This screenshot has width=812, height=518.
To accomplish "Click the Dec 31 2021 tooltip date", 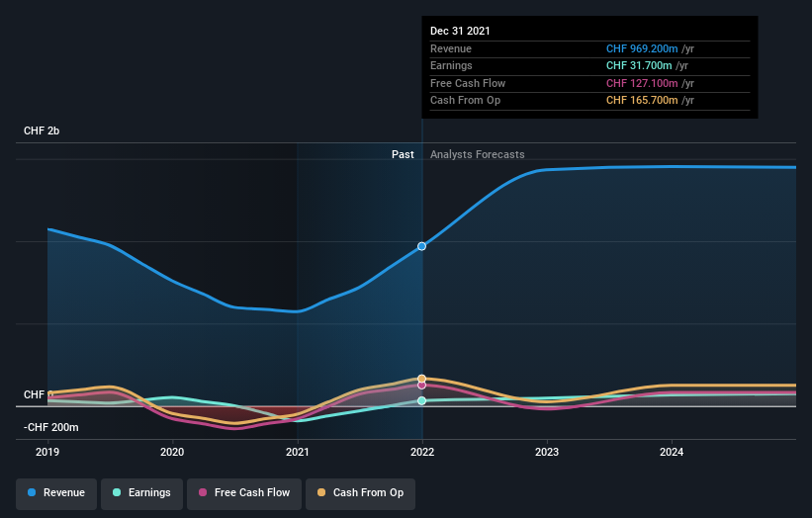I will 460,31.
